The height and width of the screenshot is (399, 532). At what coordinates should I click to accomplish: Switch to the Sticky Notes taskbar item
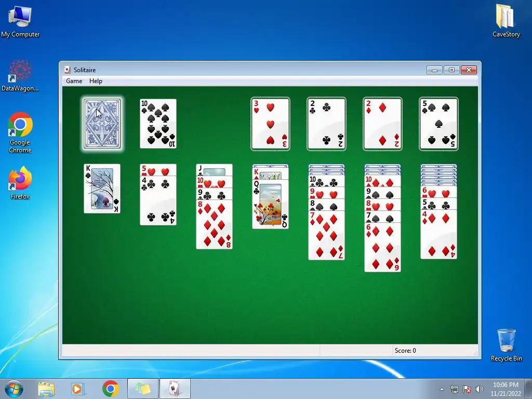(142, 389)
